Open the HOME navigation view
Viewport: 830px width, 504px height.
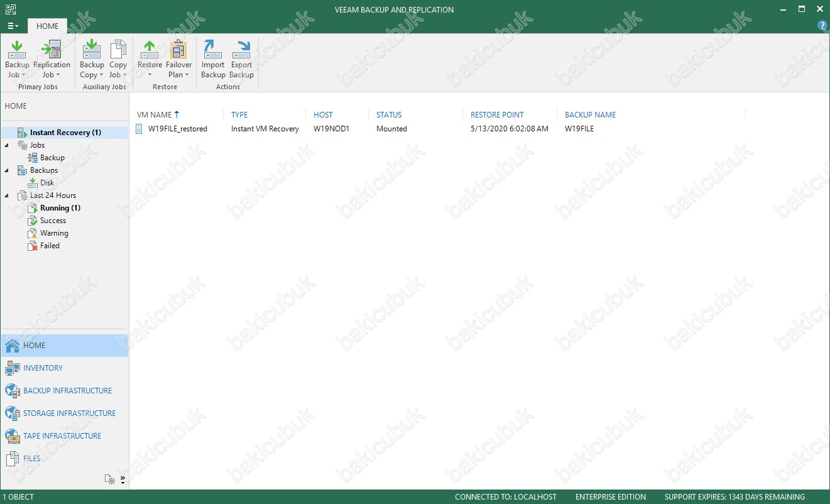coord(64,346)
